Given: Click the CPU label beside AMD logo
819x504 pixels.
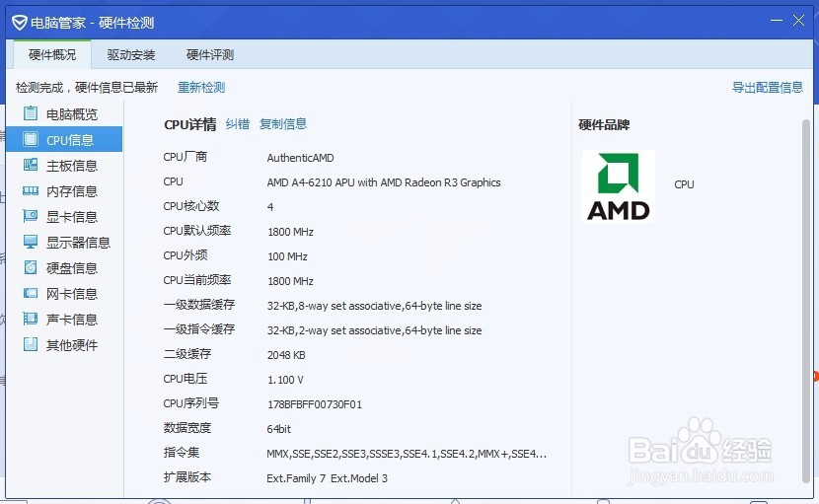Looking at the screenshot, I should (x=684, y=184).
